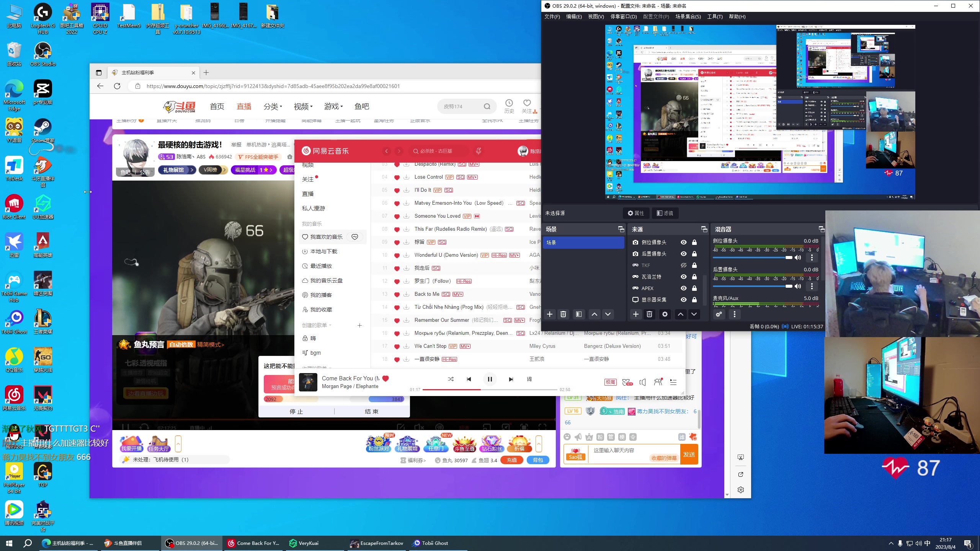Expand the 视频 dropdown on Douyu
This screenshot has width=980, height=551.
pyautogui.click(x=303, y=106)
